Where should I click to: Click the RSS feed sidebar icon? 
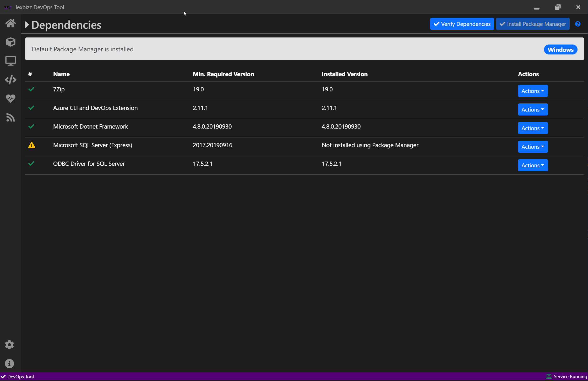[x=10, y=118]
